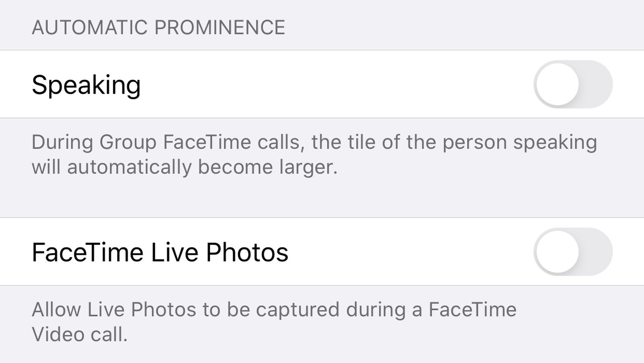Tap the FaceTime Live Photos row
The image size is (644, 363).
point(282,252)
